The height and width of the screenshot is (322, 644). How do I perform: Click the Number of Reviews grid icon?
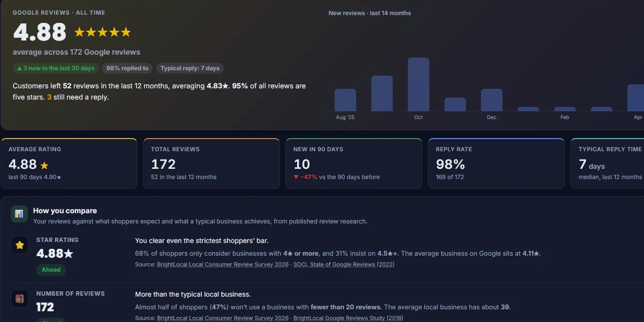pos(20,299)
